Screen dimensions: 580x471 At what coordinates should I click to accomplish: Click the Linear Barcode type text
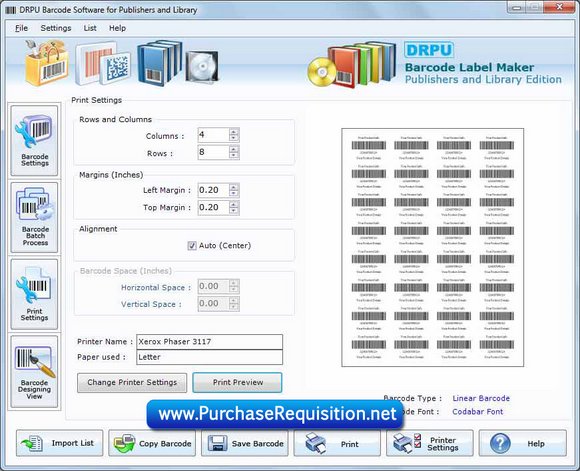pyautogui.click(x=481, y=398)
